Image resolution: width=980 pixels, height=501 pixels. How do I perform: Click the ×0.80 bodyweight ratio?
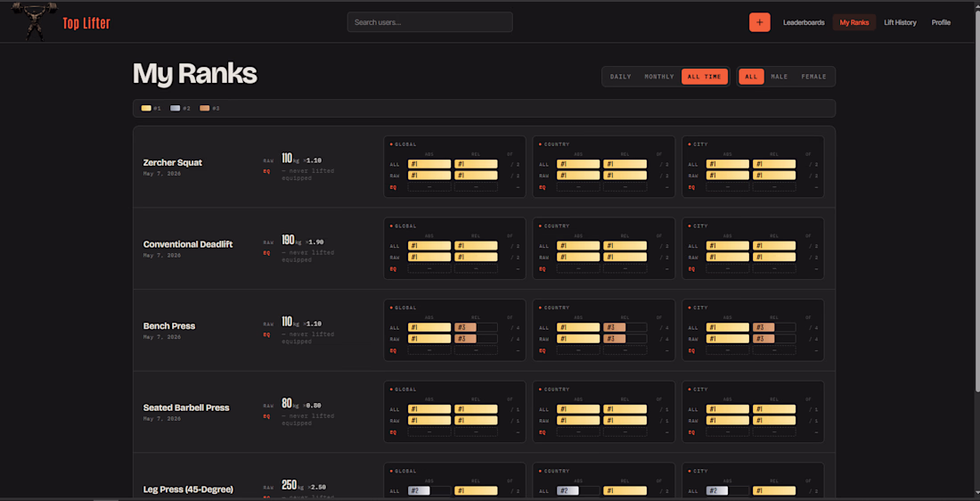pyautogui.click(x=311, y=406)
